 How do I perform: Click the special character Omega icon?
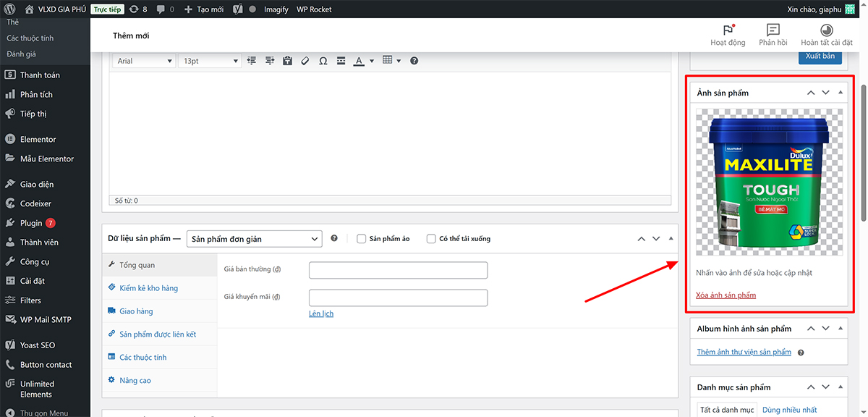[x=323, y=61]
